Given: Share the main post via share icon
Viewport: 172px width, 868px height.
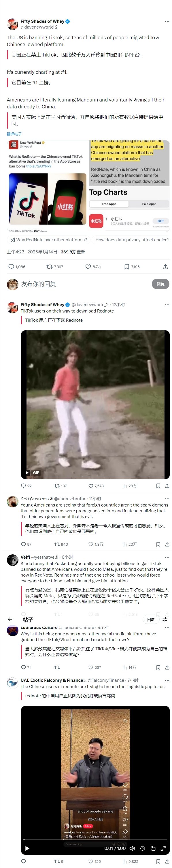Looking at the screenshot, I should click(x=165, y=267).
